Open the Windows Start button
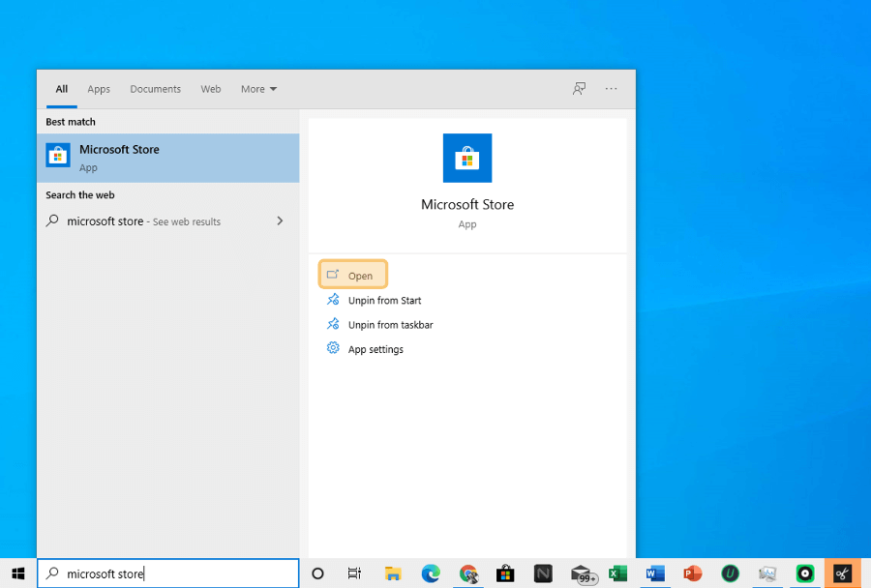The width and height of the screenshot is (871, 588). [x=17, y=573]
